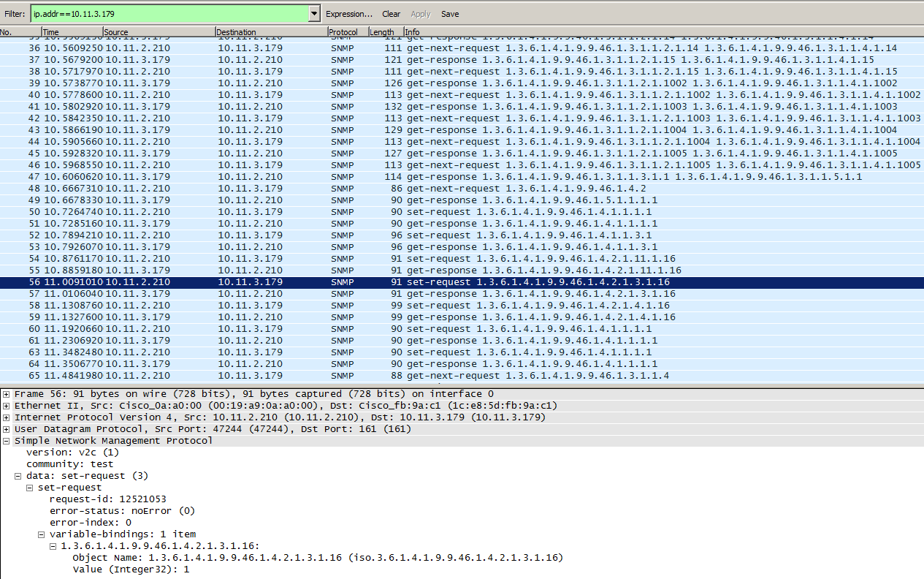Select packet 60 set-request row
This screenshot has width=924, height=579.
coord(462,329)
